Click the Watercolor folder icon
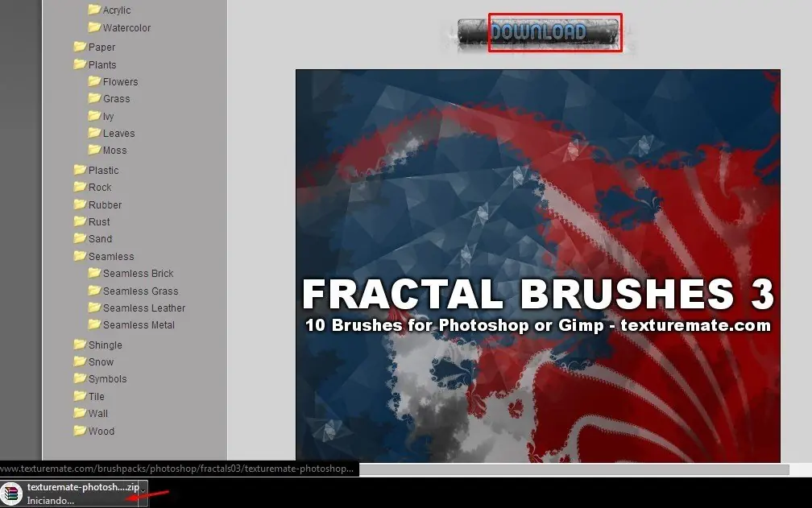The width and height of the screenshot is (812, 508). (94, 27)
